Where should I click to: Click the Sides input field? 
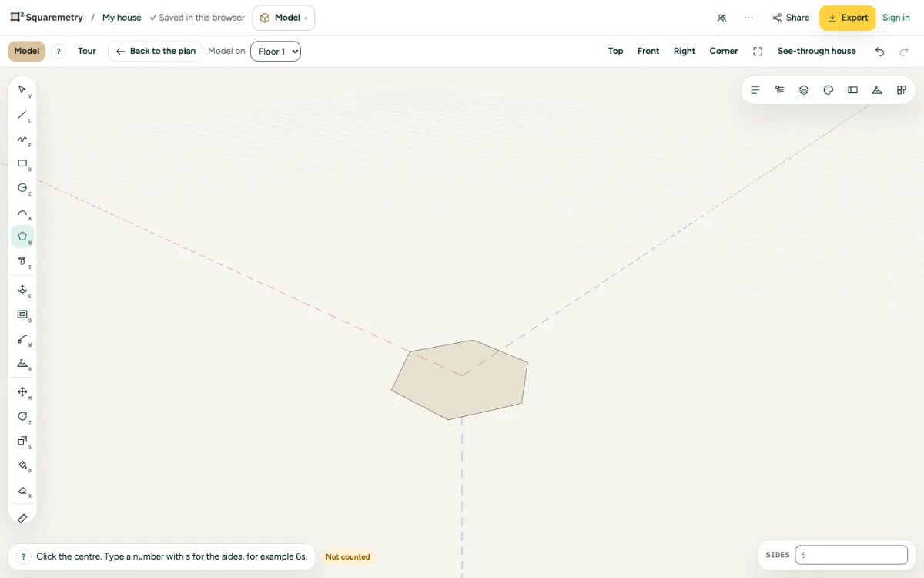851,555
